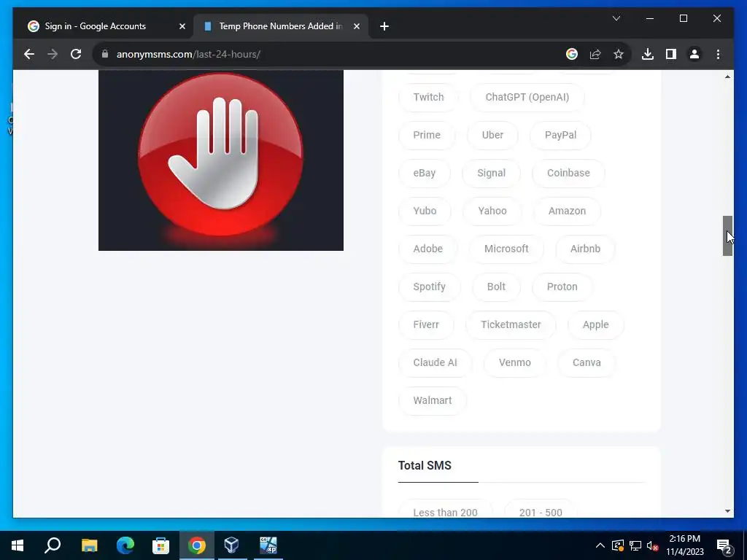Click the Total SMS heading

coord(425,466)
